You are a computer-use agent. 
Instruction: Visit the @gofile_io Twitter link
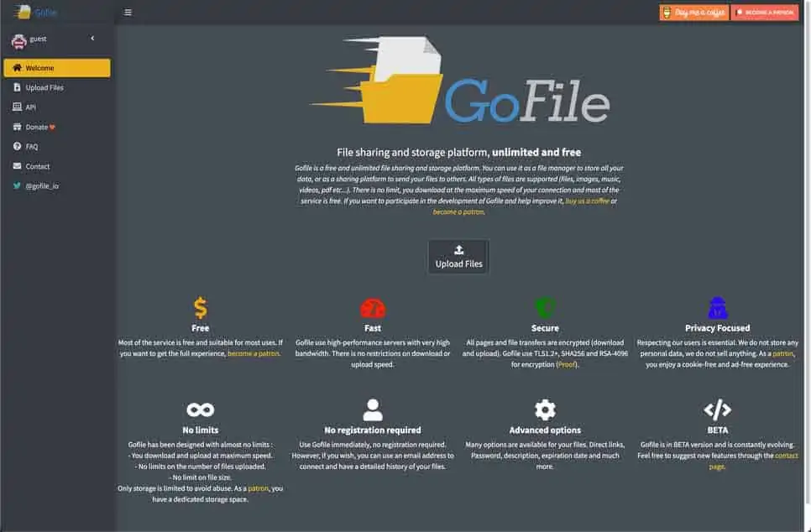[x=41, y=186]
